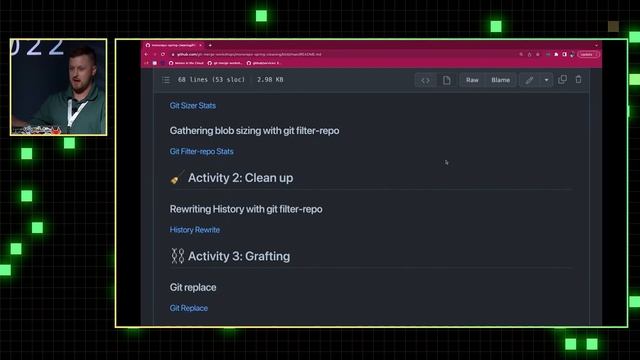Bookmark this page with the star icon
The height and width of the screenshot is (360, 640).
point(538,54)
